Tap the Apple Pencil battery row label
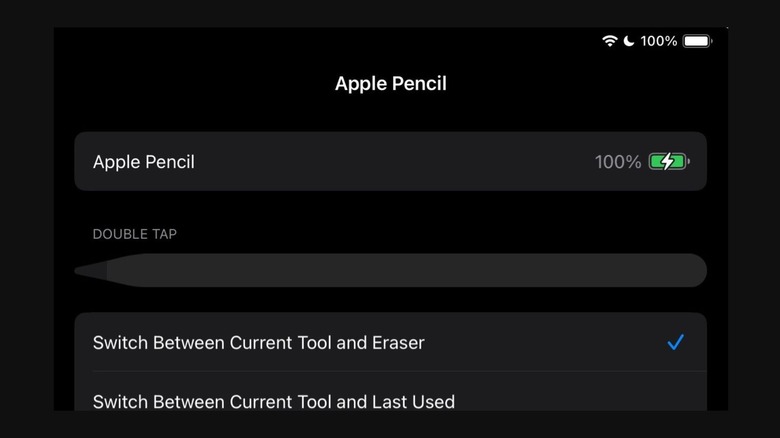The height and width of the screenshot is (438, 780). (143, 161)
